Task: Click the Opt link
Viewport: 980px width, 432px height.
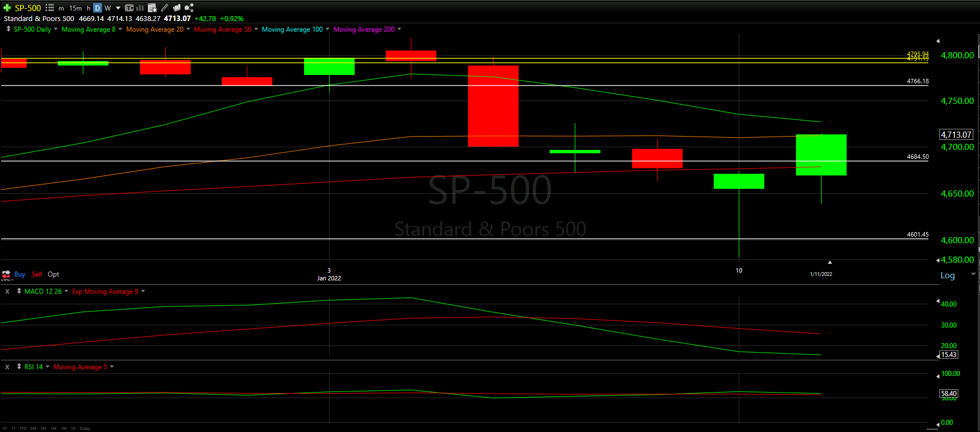Action: pyautogui.click(x=53, y=274)
